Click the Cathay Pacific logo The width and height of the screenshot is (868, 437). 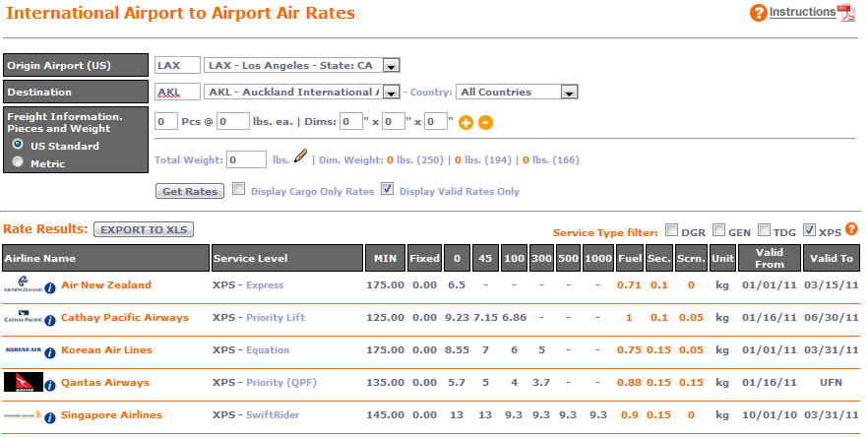(24, 317)
